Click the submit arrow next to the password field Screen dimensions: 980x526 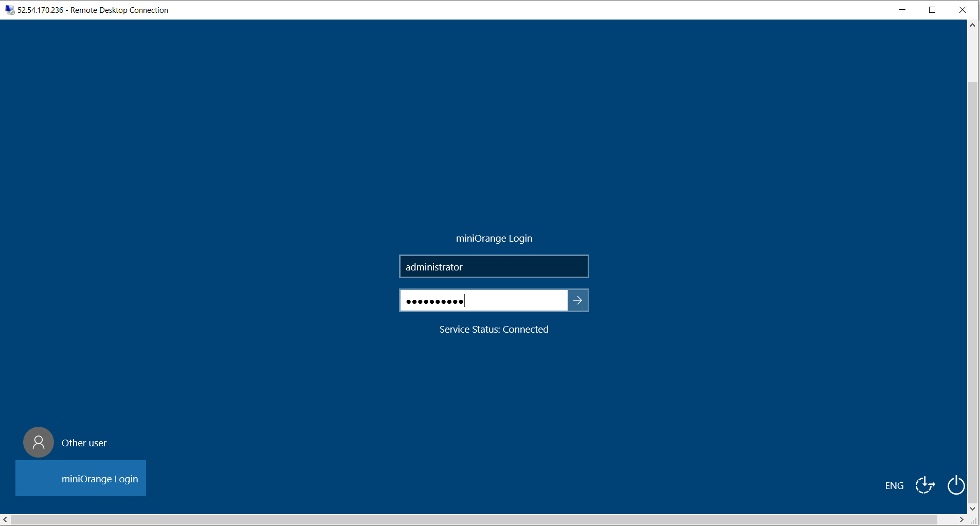[x=578, y=301]
